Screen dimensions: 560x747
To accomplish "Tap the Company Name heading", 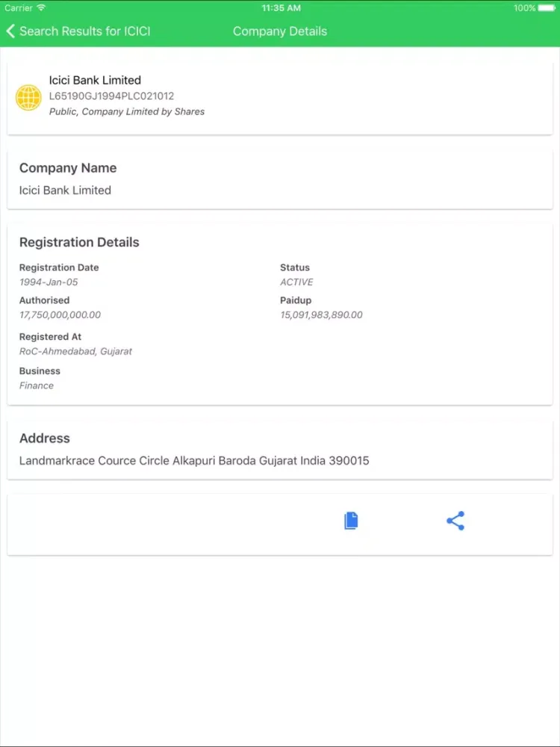I will click(x=68, y=167).
